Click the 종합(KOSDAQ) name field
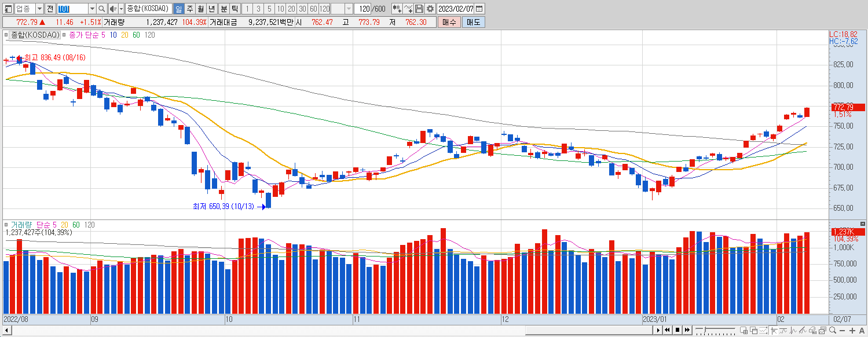Screen dimensions: 868x337 148,9
